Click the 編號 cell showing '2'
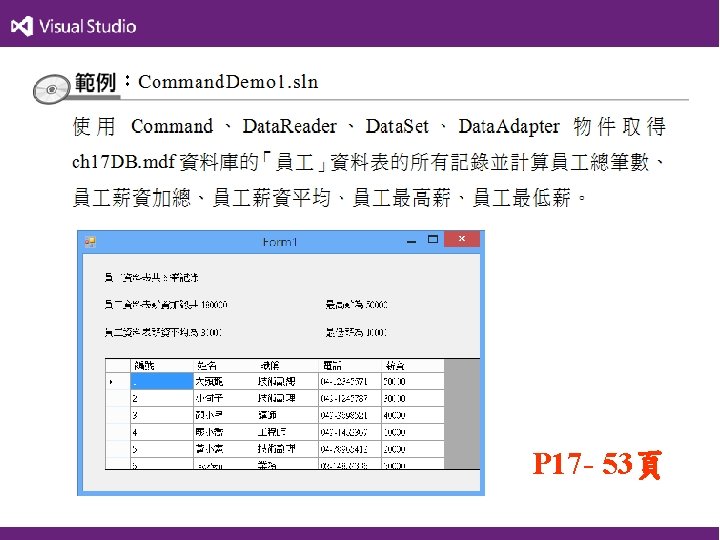The width and height of the screenshot is (720, 540). point(162,398)
